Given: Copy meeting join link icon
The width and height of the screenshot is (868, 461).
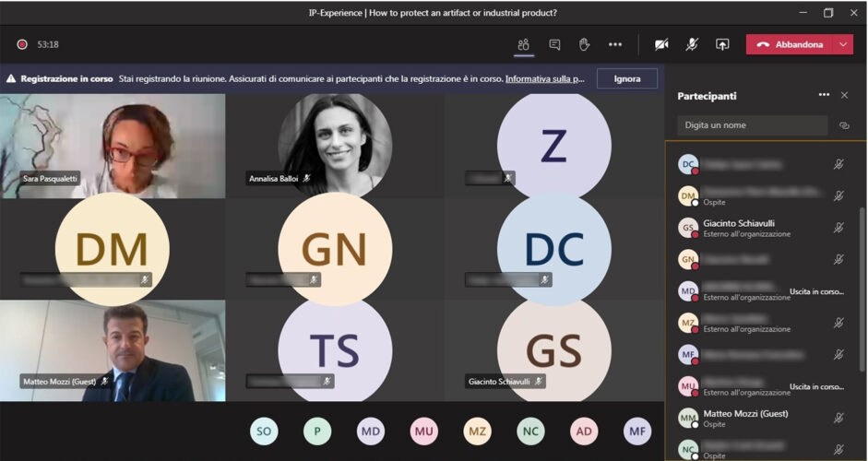Looking at the screenshot, I should (844, 125).
